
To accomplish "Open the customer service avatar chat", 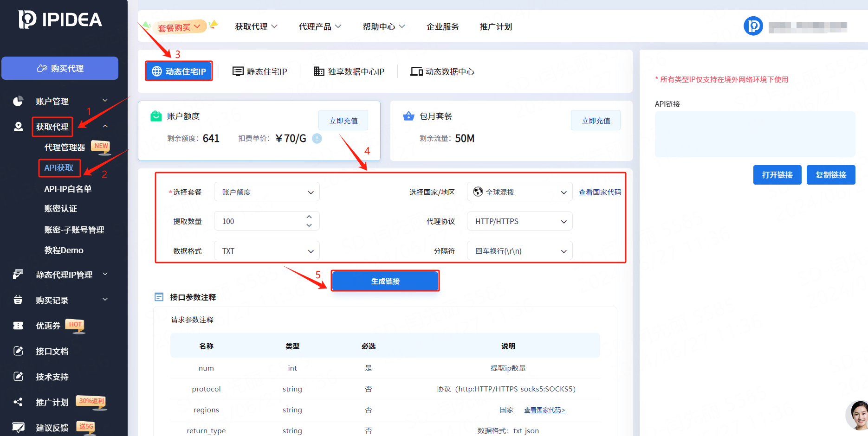I will [x=857, y=415].
